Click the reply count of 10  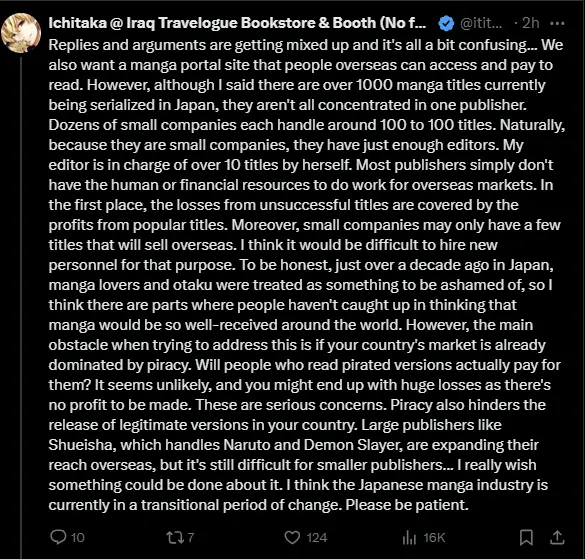coord(78,538)
